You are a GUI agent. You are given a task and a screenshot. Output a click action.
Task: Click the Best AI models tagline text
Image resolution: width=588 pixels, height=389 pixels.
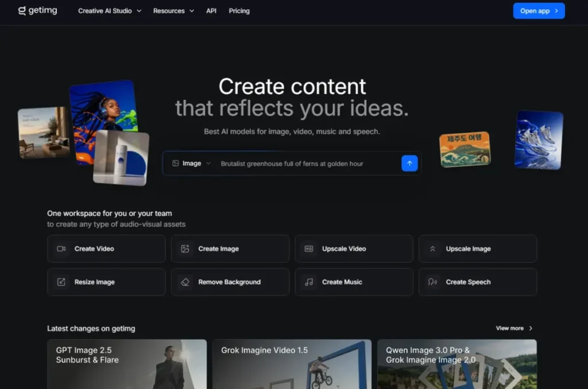(292, 131)
